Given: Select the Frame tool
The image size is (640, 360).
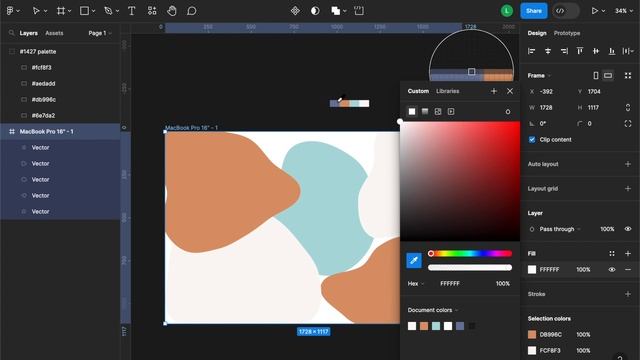Looking at the screenshot, I should (61, 11).
